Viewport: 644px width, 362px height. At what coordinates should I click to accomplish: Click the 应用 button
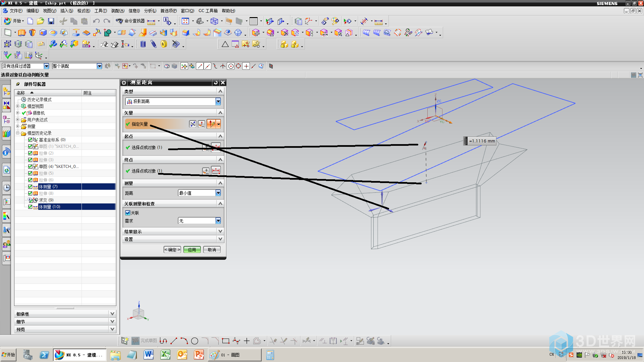tap(192, 250)
